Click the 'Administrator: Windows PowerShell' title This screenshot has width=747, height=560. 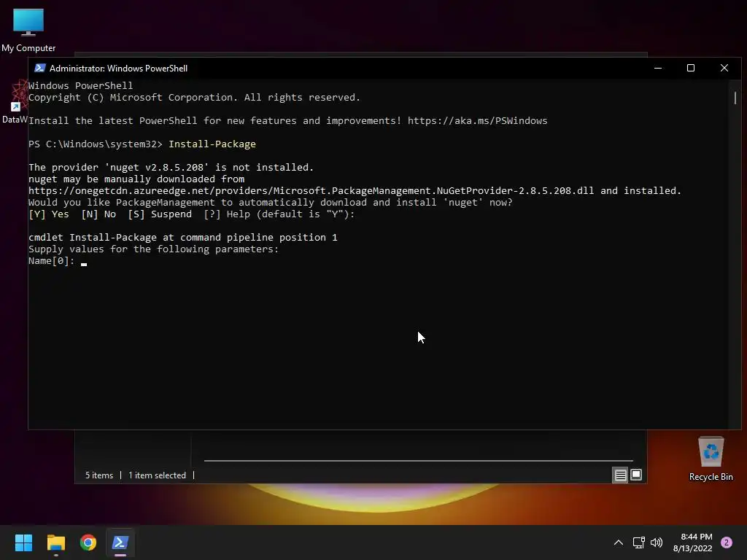pyautogui.click(x=119, y=69)
